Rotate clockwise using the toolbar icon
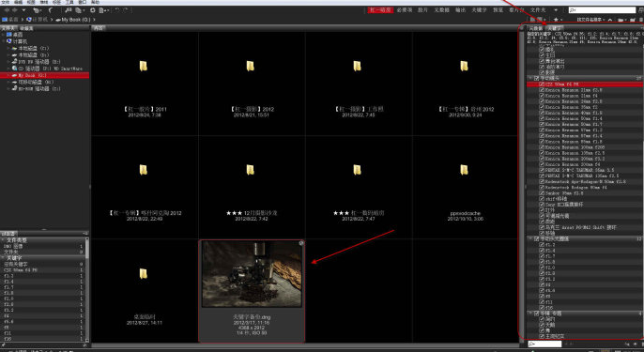The height and width of the screenshot is (352, 644). pos(125,10)
